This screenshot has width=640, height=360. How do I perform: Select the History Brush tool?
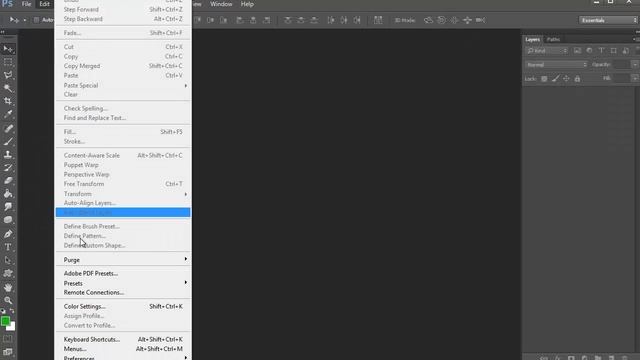[8, 168]
